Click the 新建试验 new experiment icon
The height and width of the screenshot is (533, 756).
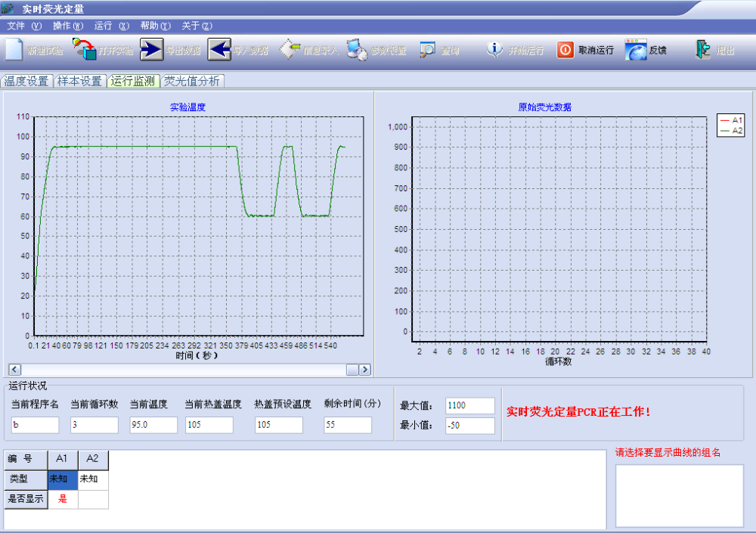point(14,49)
